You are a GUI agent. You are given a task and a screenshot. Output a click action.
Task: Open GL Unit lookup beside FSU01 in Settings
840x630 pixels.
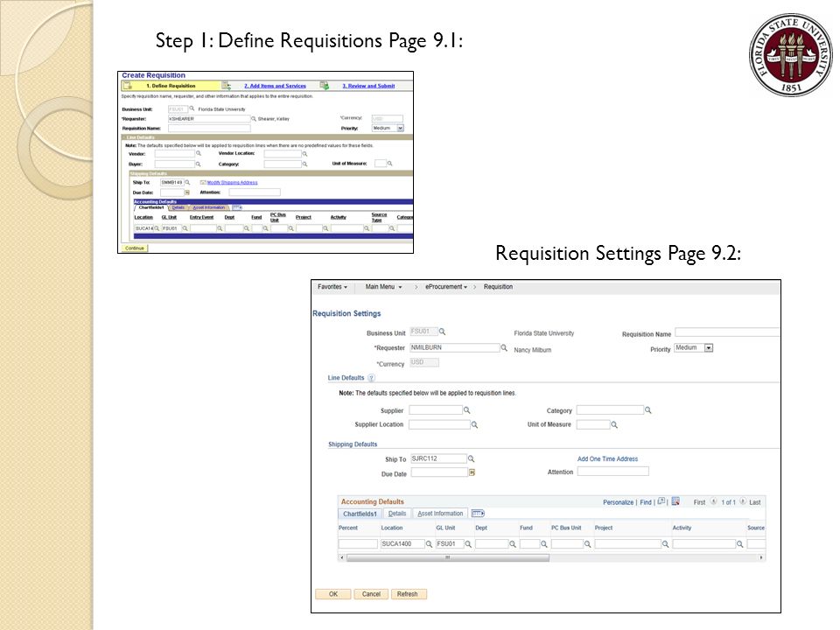pos(468,544)
